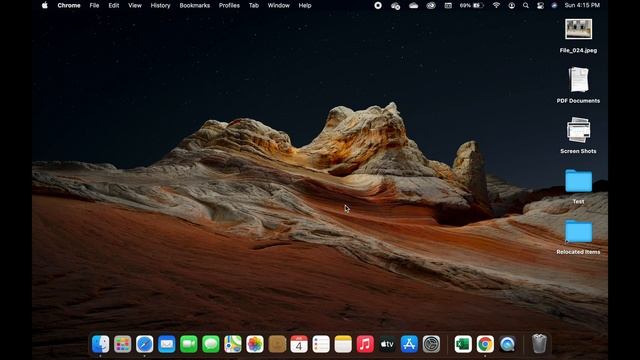Open the Edit menu
This screenshot has width=640, height=360.
coord(113,5)
